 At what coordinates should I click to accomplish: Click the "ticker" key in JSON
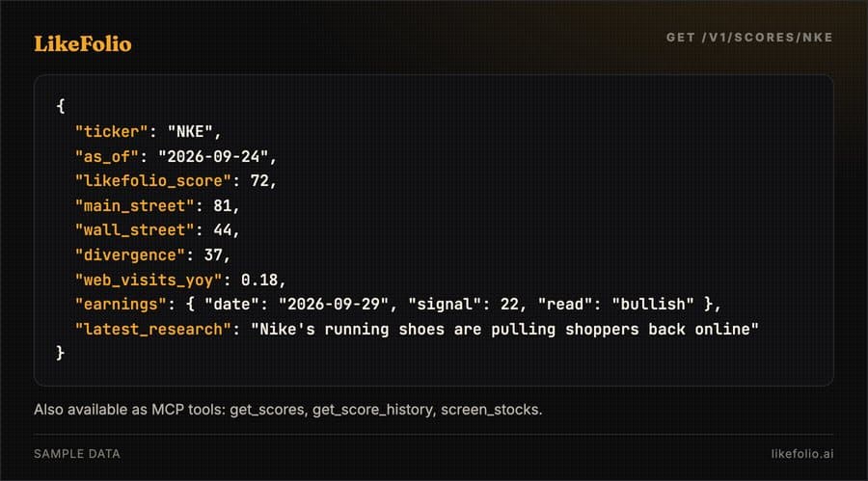pos(111,132)
